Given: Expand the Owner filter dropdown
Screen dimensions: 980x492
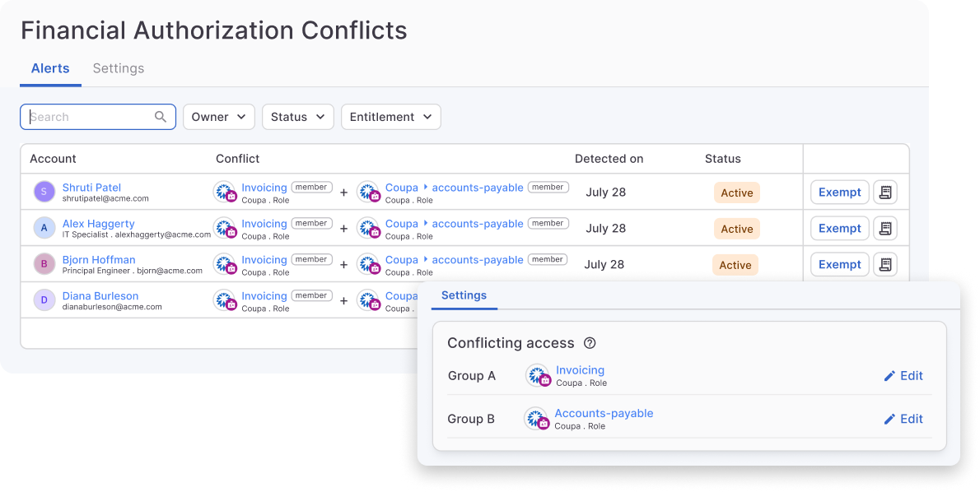Looking at the screenshot, I should tap(218, 117).
